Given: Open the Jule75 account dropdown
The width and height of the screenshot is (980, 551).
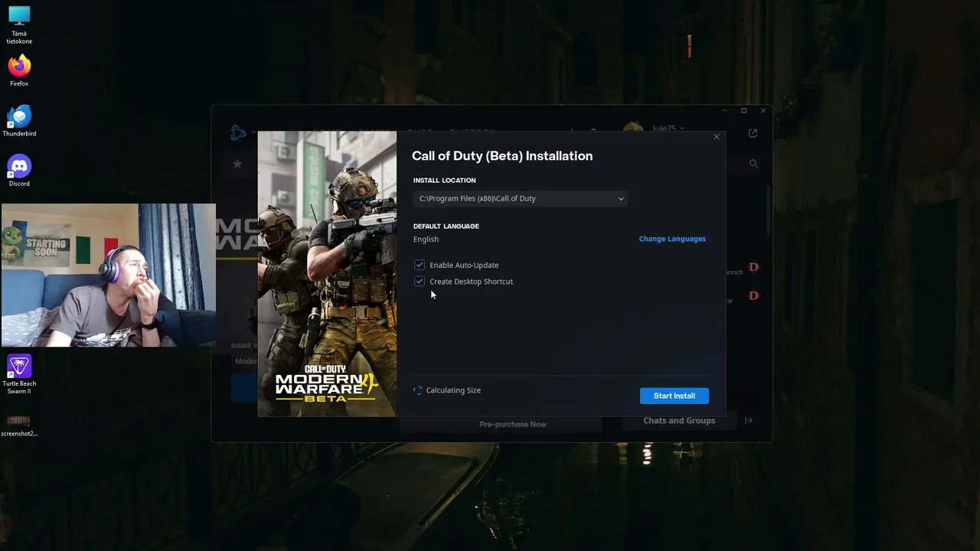Looking at the screenshot, I should (668, 129).
